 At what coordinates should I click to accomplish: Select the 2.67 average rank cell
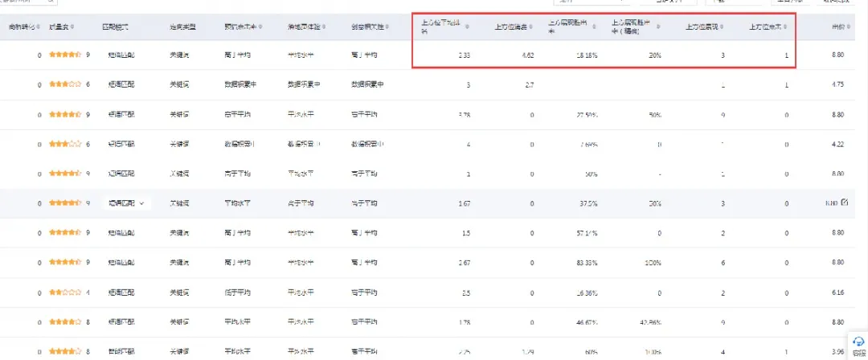click(x=465, y=263)
